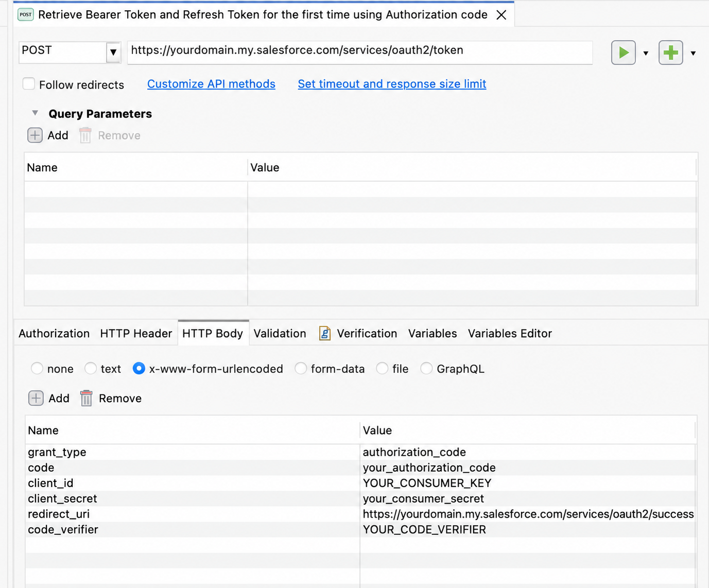Select the authorization_code value cell
709x588 pixels.
point(528,452)
